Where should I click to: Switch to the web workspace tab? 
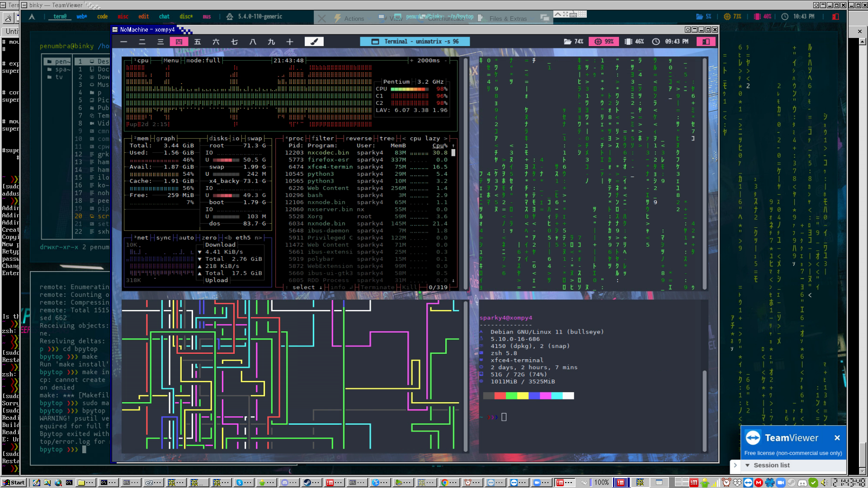click(x=81, y=17)
